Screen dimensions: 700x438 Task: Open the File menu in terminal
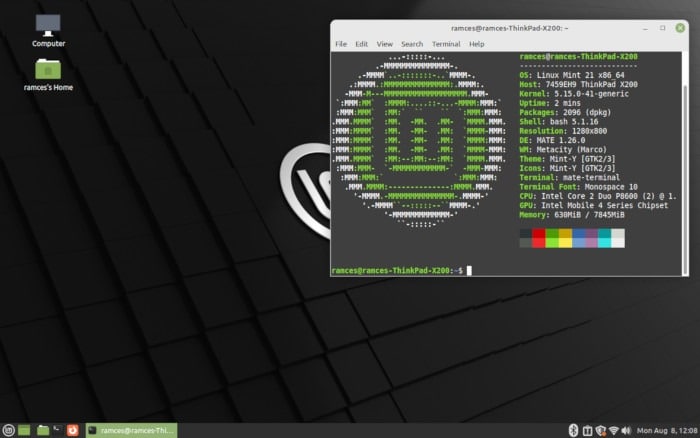pyautogui.click(x=341, y=44)
